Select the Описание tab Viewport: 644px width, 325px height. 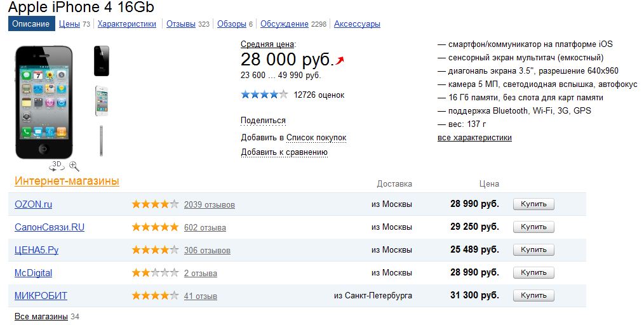(31, 23)
